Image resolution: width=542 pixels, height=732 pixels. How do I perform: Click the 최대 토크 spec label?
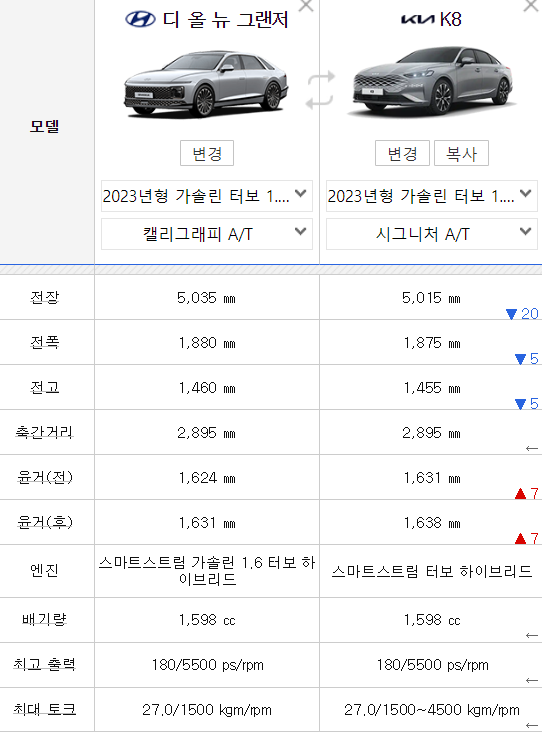45,710
